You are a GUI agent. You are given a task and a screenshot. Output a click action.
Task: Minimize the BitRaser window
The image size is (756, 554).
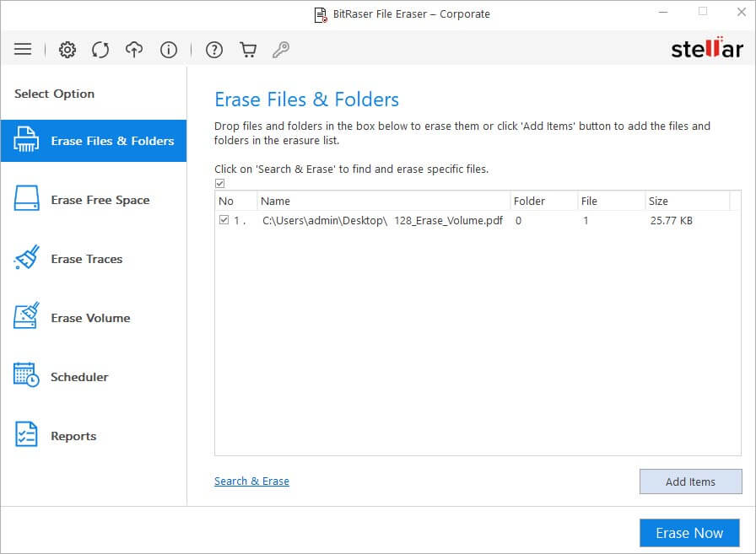[x=663, y=12]
